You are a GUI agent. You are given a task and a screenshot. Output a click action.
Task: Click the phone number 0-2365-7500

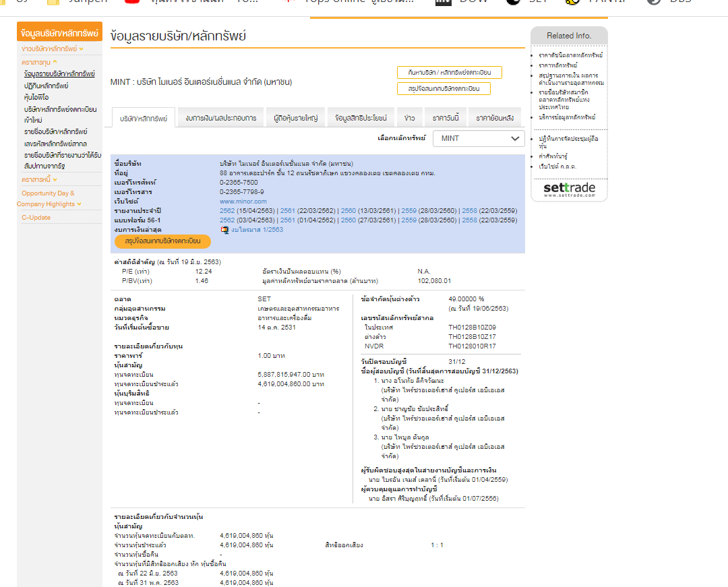(239, 183)
